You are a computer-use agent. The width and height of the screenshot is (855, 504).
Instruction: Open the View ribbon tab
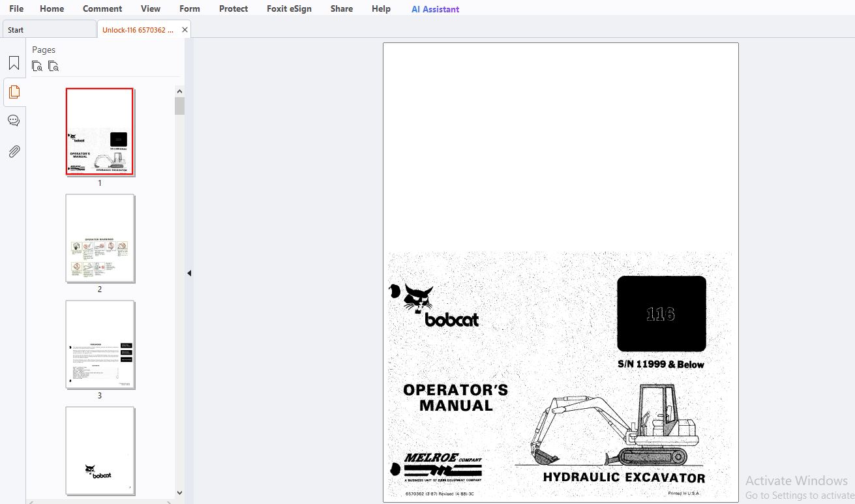(151, 8)
